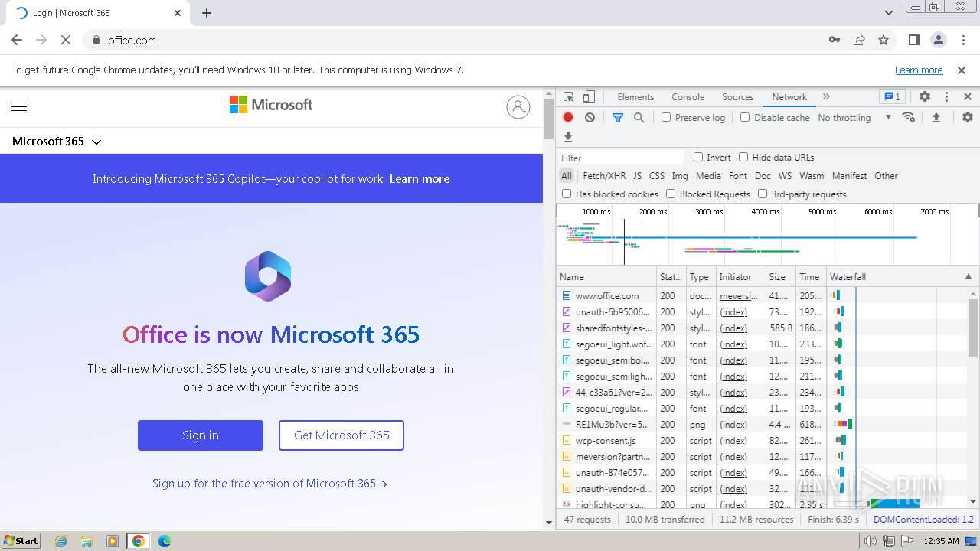Open the Microsoft hamburger menu
Screen dimensions: 980x551
point(19,107)
